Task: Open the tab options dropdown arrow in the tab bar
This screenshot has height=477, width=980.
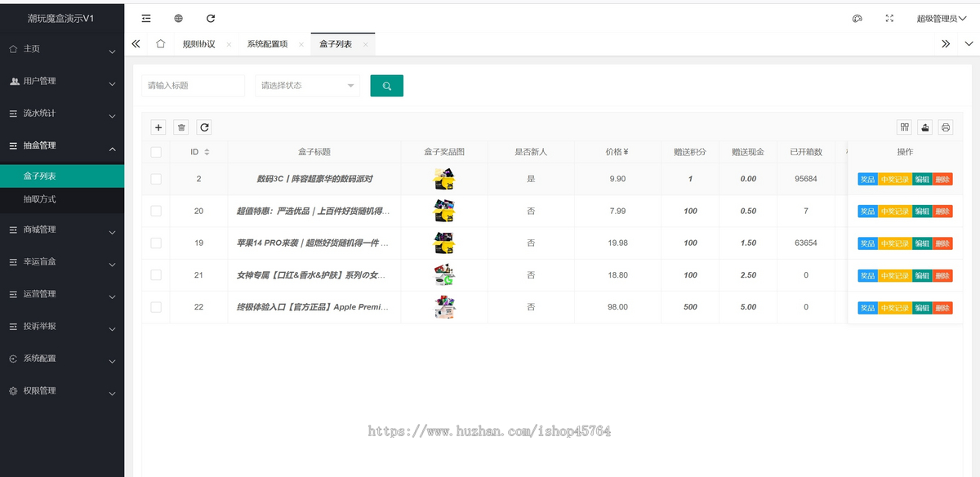Action: click(x=969, y=44)
